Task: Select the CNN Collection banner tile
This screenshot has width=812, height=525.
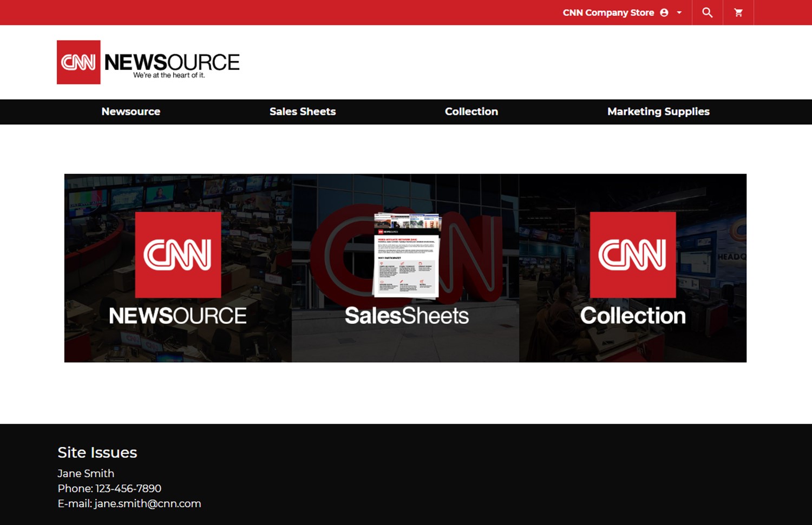Action: pos(633,268)
